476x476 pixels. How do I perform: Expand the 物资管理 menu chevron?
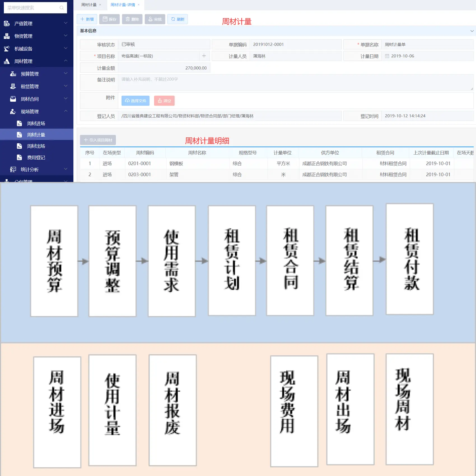tap(66, 36)
